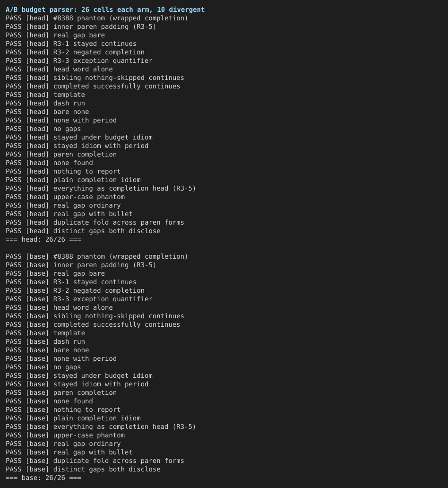The height and width of the screenshot is (488, 448).
Task: Select the head dash run line
Action: click(x=45, y=104)
